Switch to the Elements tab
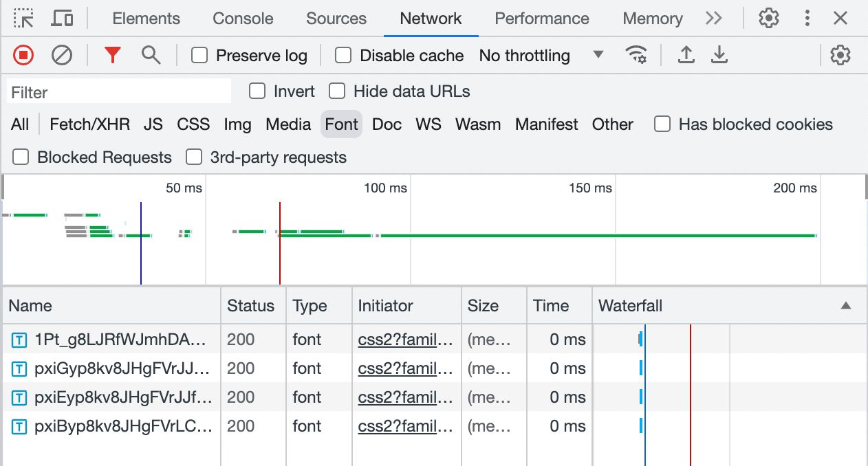This screenshot has height=466, width=868. [x=146, y=19]
